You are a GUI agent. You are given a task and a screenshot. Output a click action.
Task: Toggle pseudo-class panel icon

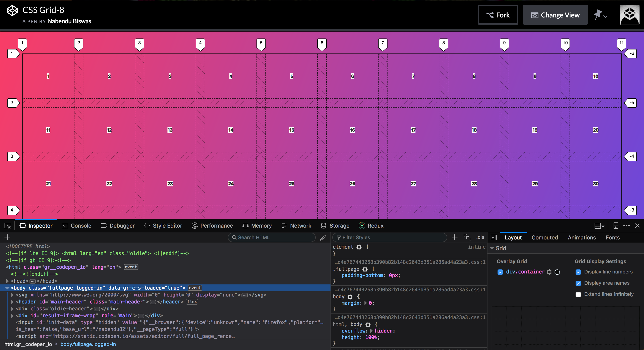467,237
